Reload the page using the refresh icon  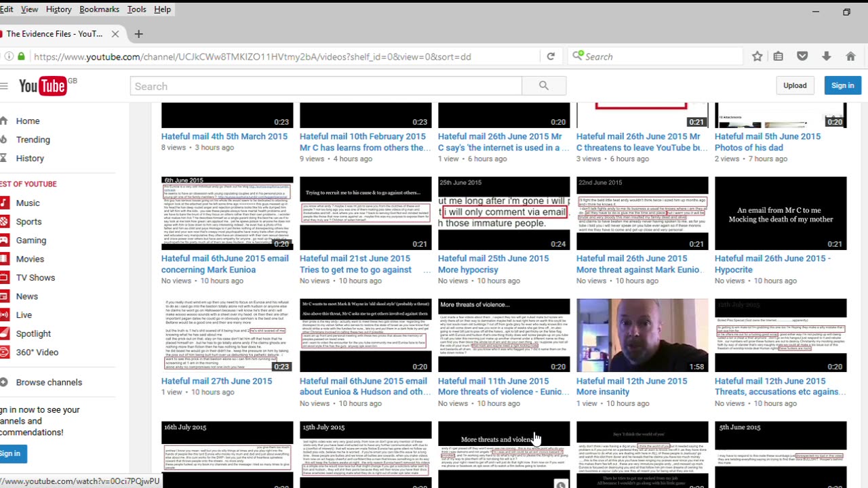(551, 57)
